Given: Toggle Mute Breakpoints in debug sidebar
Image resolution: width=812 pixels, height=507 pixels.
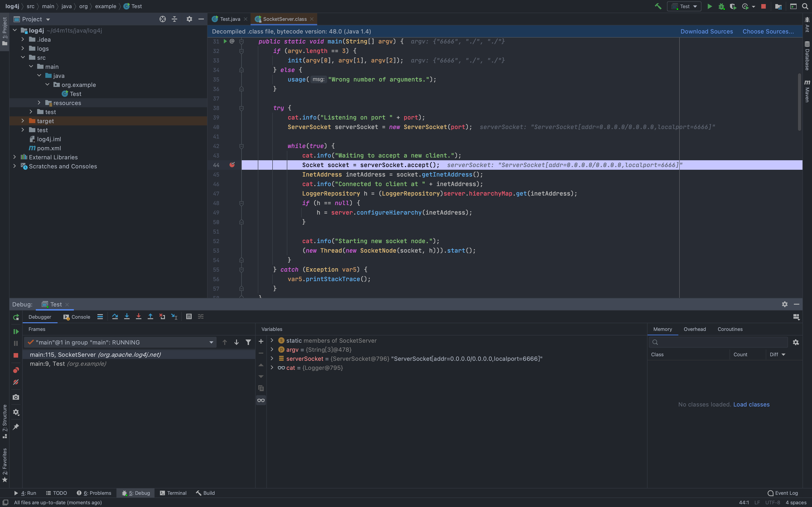Looking at the screenshot, I should pos(16,382).
